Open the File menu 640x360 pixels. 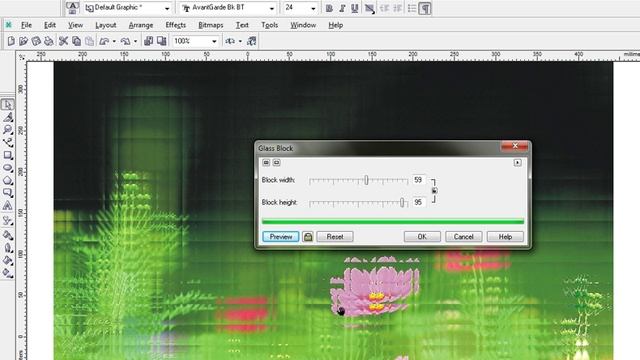(26, 25)
